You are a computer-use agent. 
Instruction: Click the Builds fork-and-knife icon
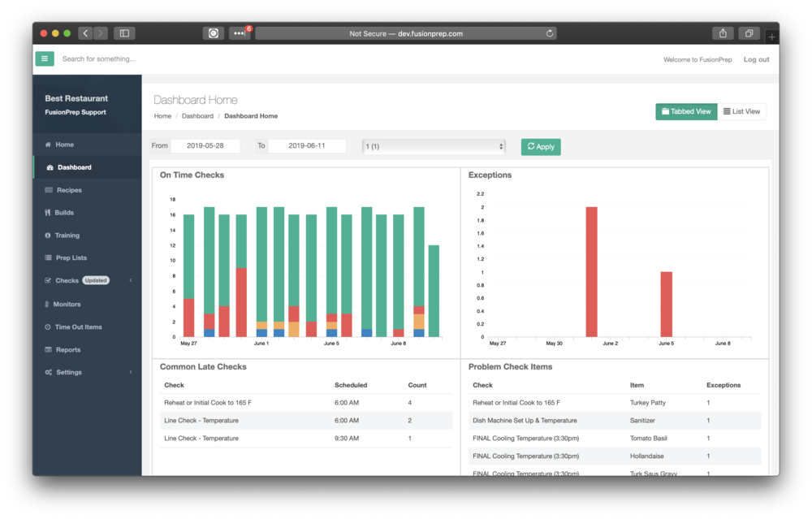click(x=48, y=212)
